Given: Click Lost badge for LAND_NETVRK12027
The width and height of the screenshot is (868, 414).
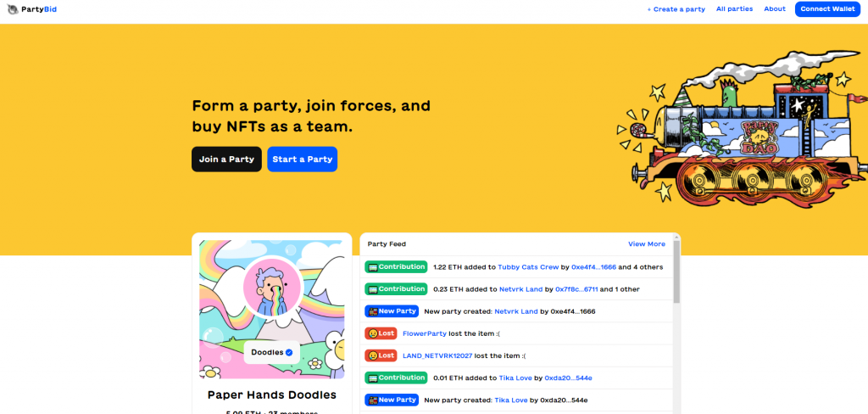Looking at the screenshot, I should tap(381, 355).
